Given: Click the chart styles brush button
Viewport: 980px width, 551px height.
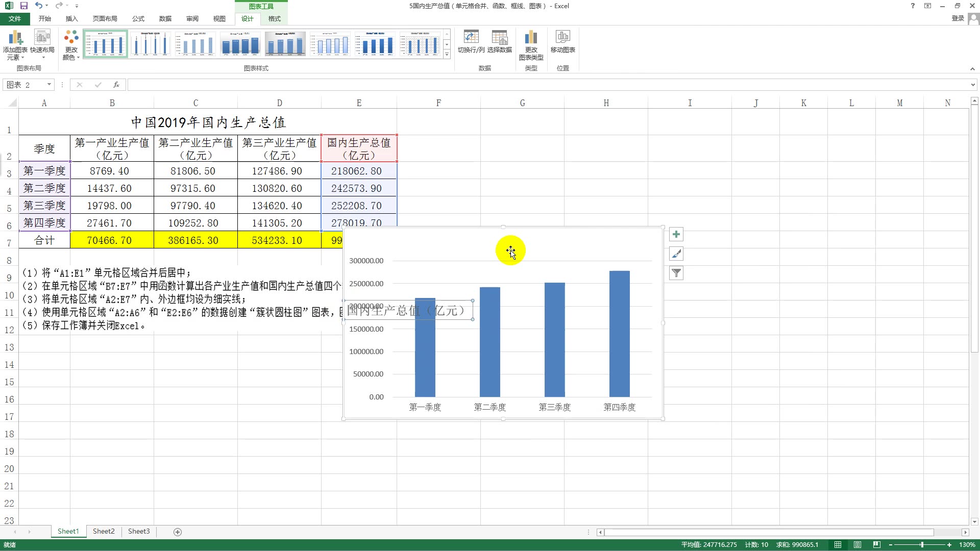Looking at the screenshot, I should (x=676, y=254).
